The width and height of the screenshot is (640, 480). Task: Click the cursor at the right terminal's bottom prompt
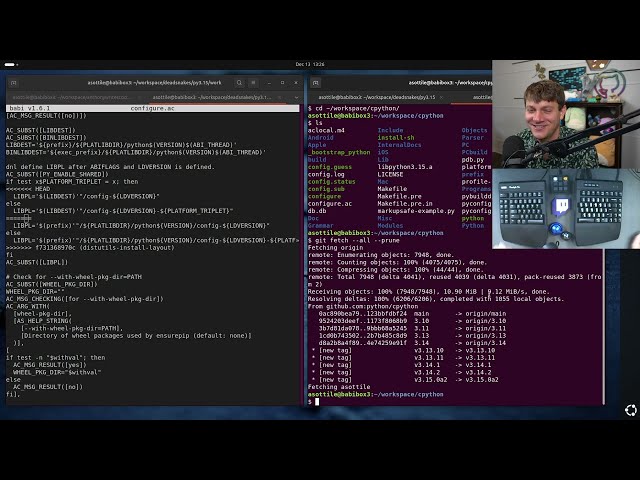(317, 402)
